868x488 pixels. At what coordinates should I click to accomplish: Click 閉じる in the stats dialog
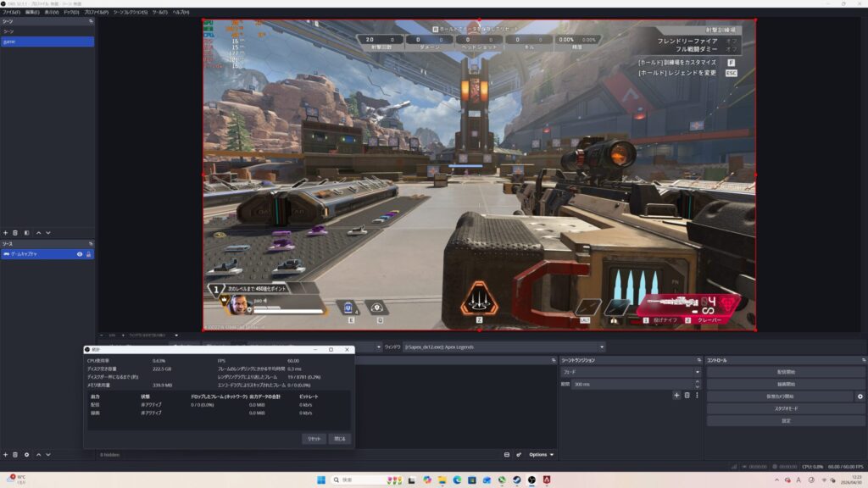click(340, 439)
